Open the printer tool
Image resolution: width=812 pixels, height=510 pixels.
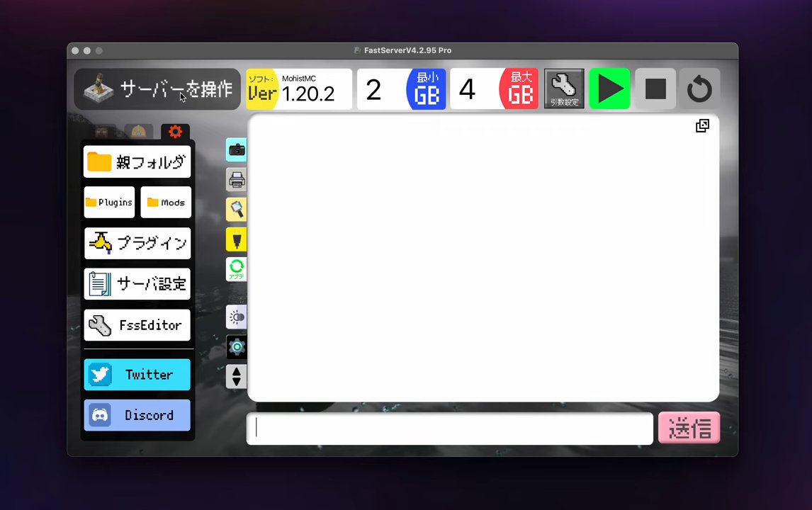click(236, 179)
